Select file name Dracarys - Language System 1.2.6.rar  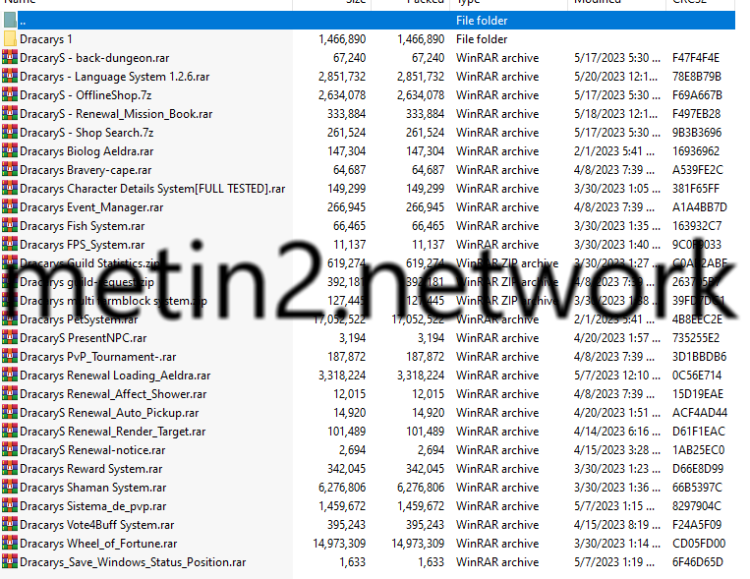[115, 77]
